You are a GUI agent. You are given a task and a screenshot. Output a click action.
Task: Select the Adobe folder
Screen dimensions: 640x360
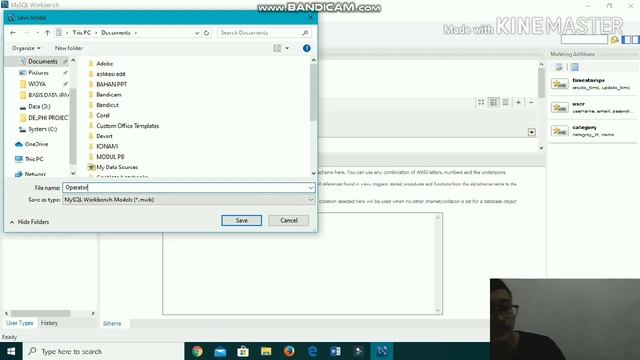[104, 64]
